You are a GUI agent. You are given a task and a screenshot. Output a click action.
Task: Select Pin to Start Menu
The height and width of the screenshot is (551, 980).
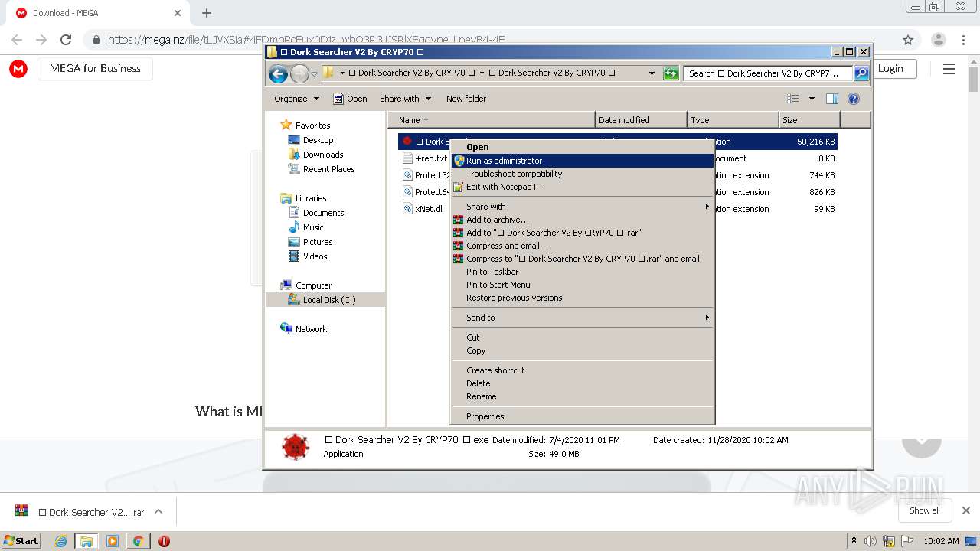click(582, 285)
